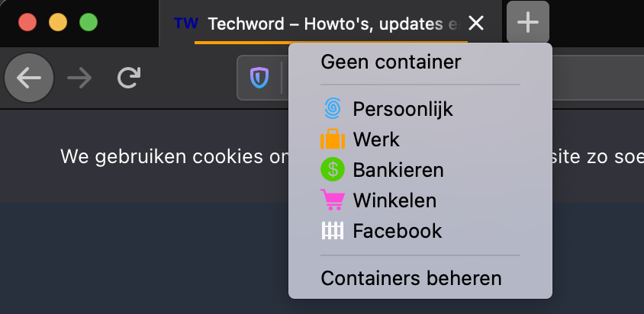Open a tab in Werk container
Image resolution: width=644 pixels, height=314 pixels.
[420, 139]
